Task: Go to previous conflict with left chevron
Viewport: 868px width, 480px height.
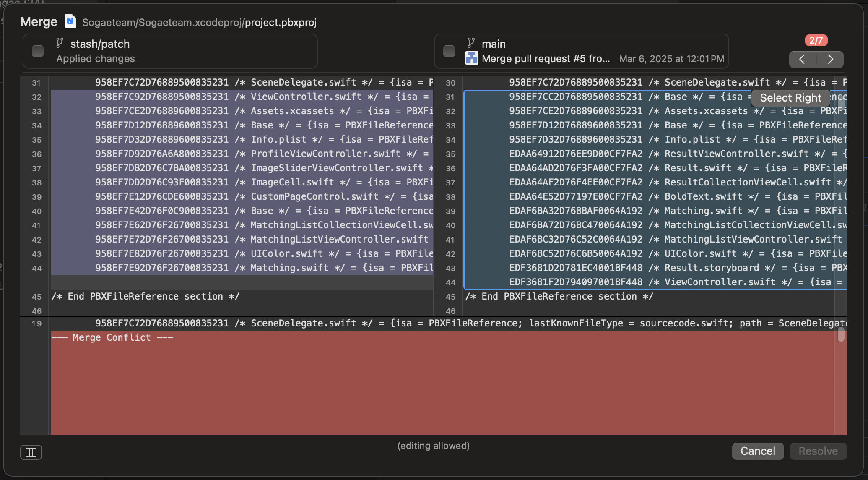Action: 802,59
